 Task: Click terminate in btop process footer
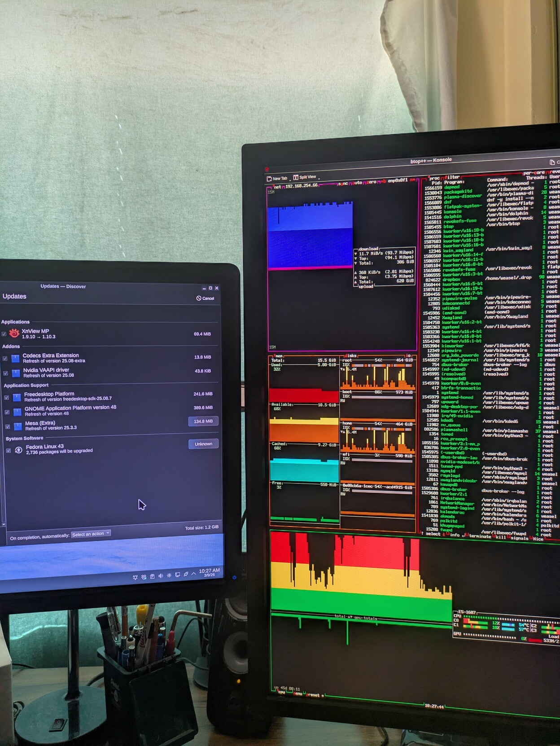(x=479, y=536)
